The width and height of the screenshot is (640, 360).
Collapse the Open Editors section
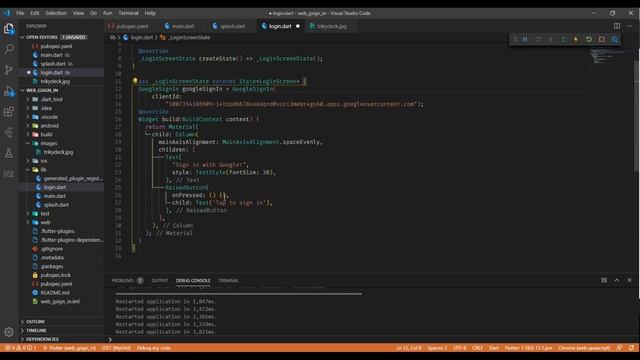point(61,37)
